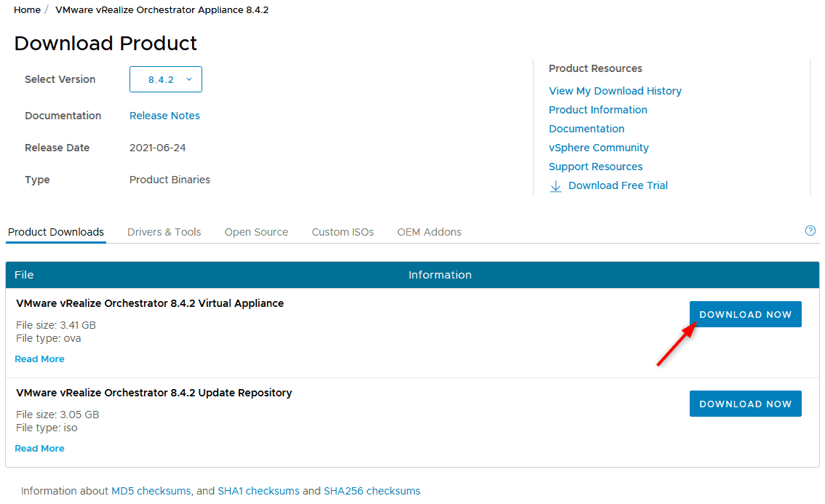Click the Product Binaries type value

(170, 180)
